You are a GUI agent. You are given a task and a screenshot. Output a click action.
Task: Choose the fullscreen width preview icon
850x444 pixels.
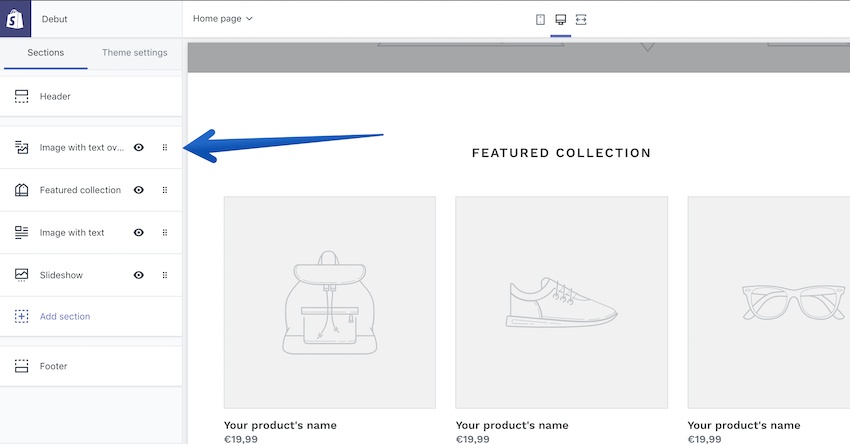coord(581,20)
